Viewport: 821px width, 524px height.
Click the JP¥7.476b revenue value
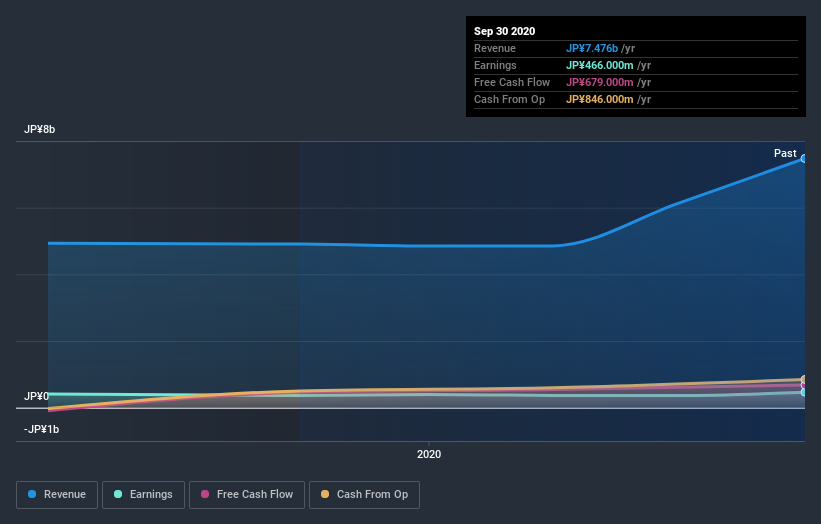tap(592, 48)
